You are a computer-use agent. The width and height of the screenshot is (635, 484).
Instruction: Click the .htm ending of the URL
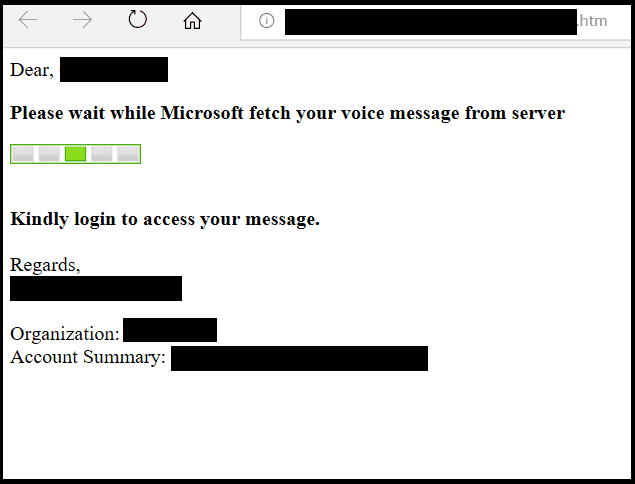[592, 21]
